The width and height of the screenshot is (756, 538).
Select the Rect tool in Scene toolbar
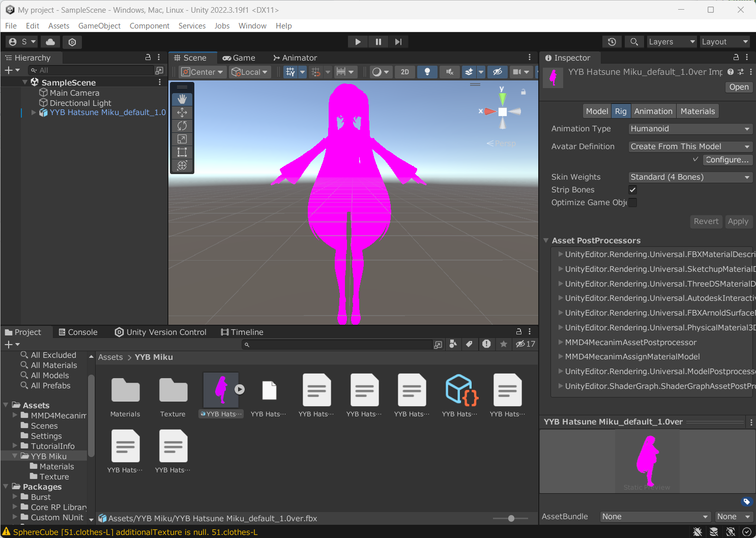pyautogui.click(x=182, y=152)
